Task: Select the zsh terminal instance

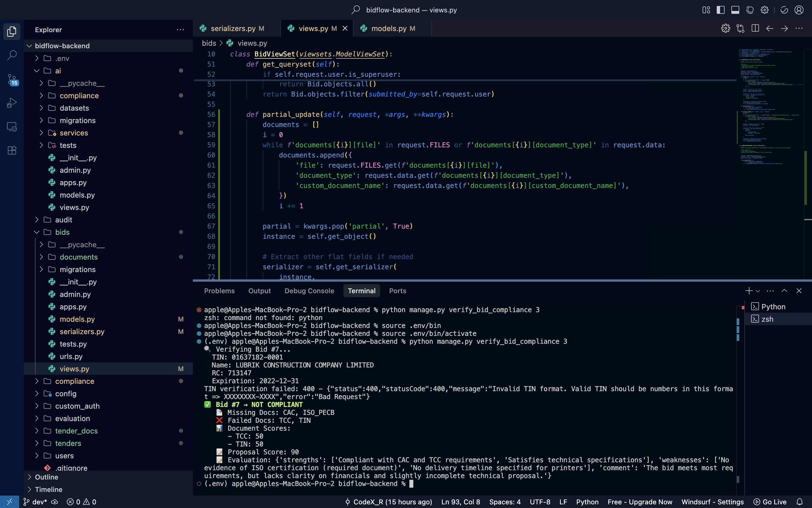Action: point(778,319)
